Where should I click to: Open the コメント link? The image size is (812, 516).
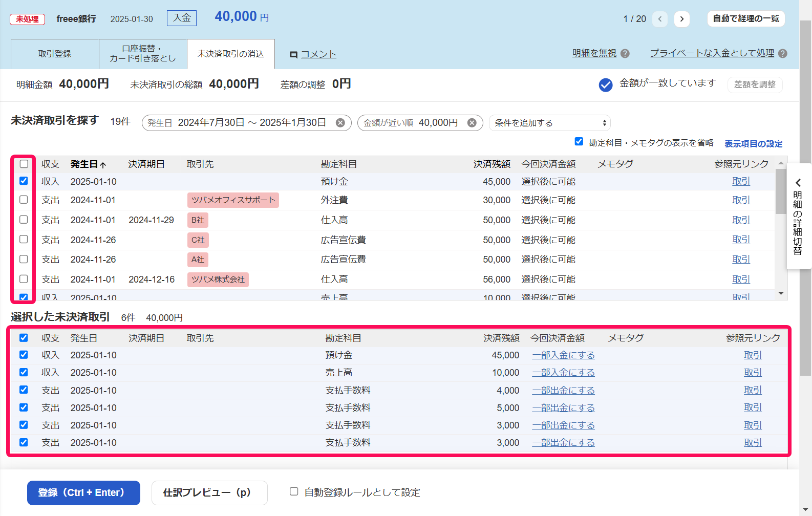[x=318, y=54]
